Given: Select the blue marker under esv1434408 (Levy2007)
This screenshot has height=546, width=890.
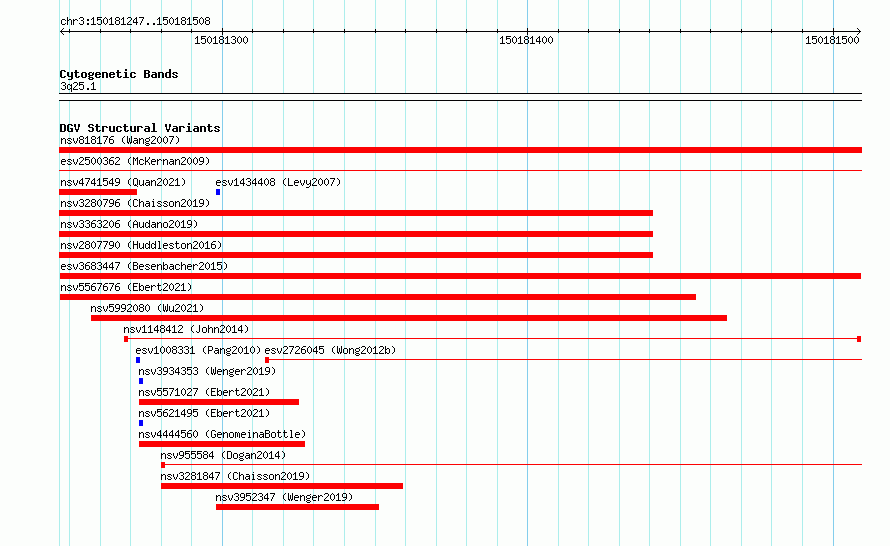Looking at the screenshot, I should tap(218, 192).
